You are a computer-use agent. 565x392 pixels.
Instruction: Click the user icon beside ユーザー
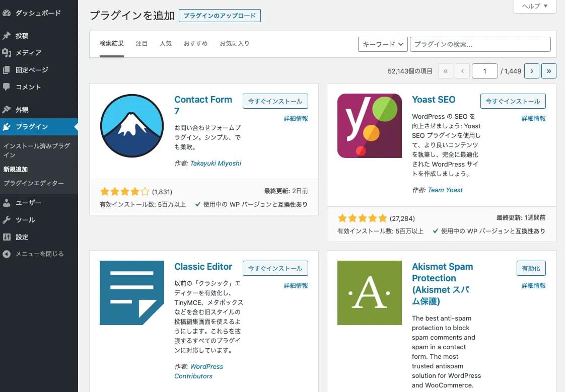pos(6,203)
